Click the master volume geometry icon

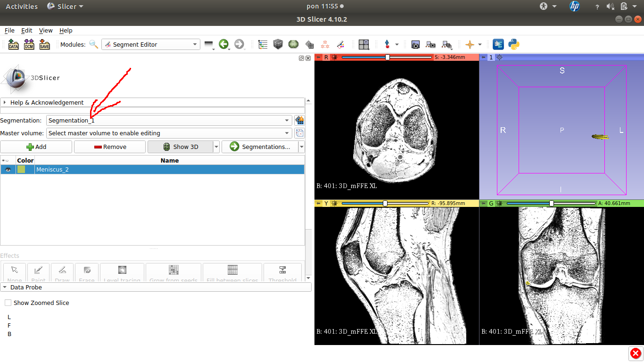click(x=299, y=133)
